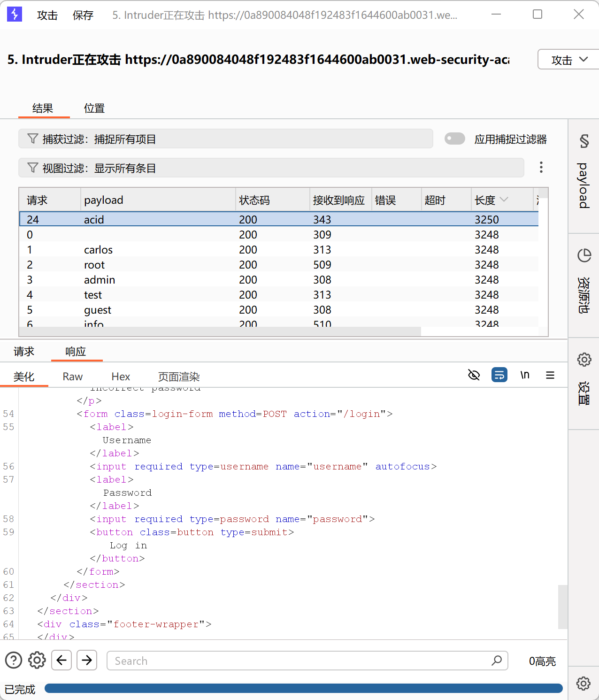The width and height of the screenshot is (599, 700).
Task: Toggle line wrap in response viewer
Action: pyautogui.click(x=499, y=375)
